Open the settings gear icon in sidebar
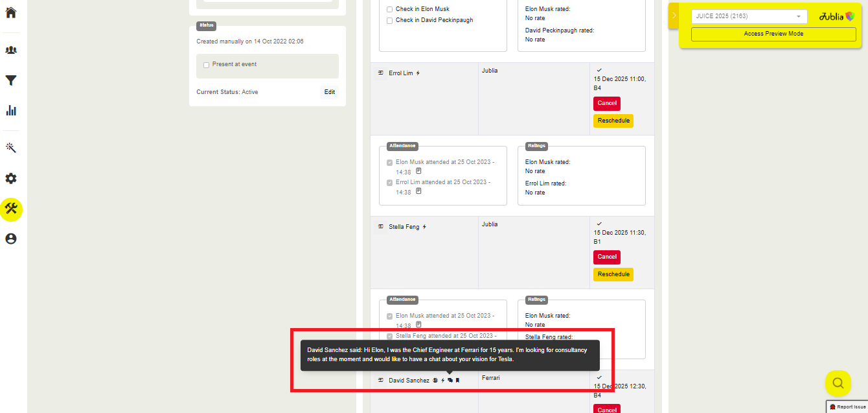This screenshot has width=868, height=413. tap(11, 178)
